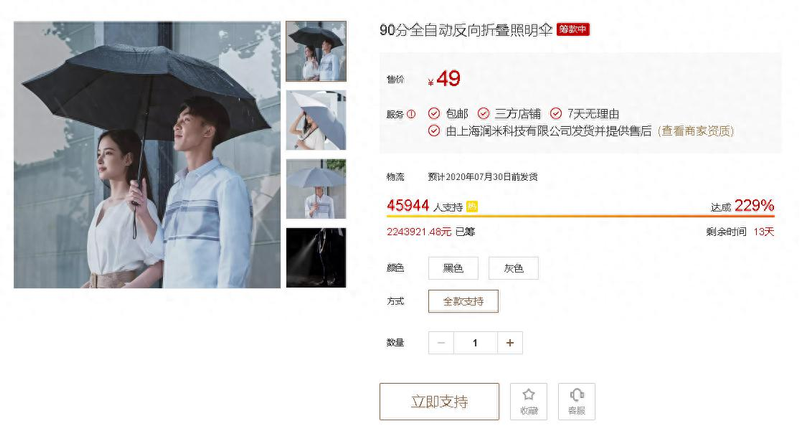Viewport: 800px width, 431px height.
Task: Click the 三方店铺 checkmark icon
Action: [483, 113]
